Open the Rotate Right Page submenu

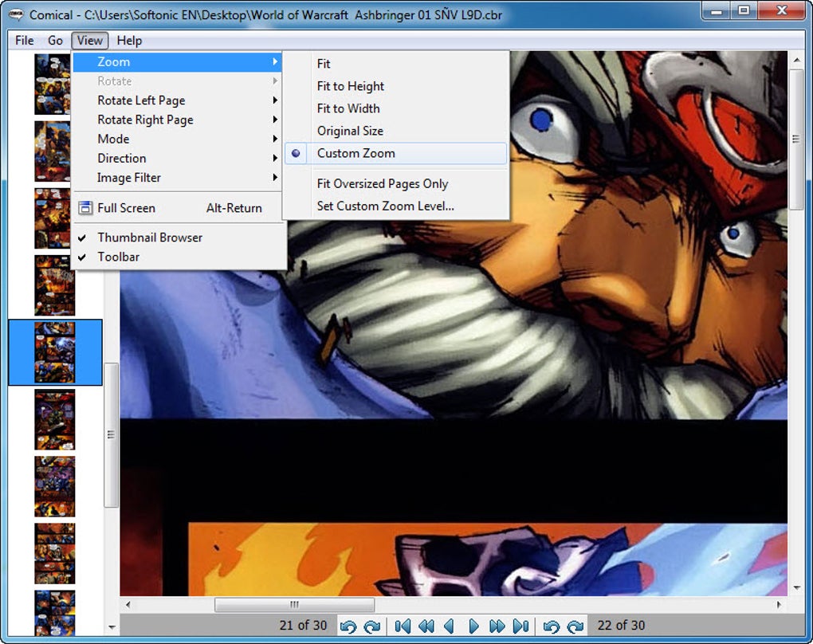tap(177, 120)
